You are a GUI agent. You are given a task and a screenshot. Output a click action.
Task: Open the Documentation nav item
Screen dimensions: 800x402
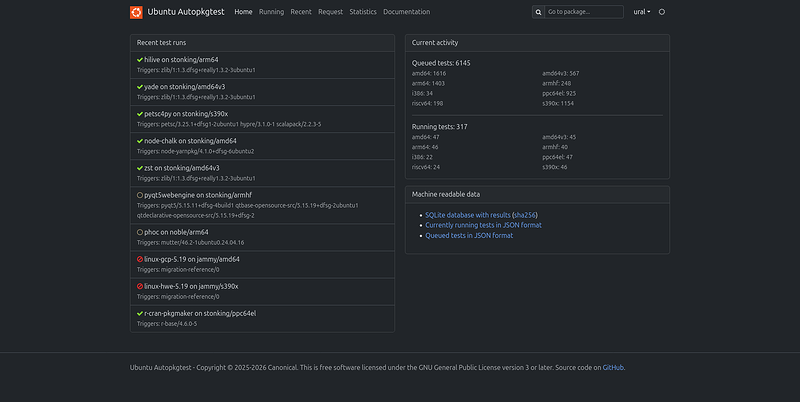click(407, 12)
